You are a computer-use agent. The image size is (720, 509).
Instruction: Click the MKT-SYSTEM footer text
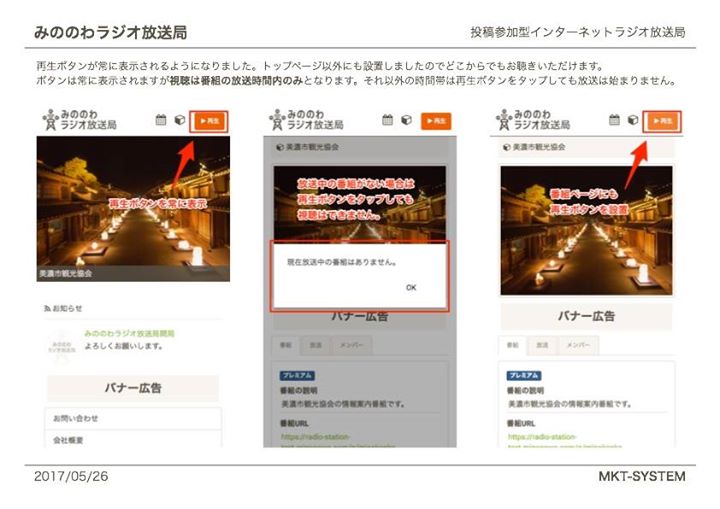point(641,476)
